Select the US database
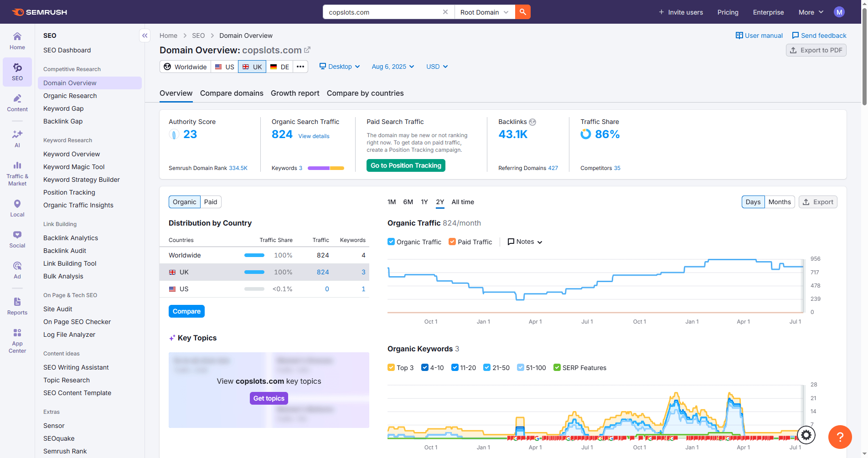868x458 pixels. (x=224, y=67)
